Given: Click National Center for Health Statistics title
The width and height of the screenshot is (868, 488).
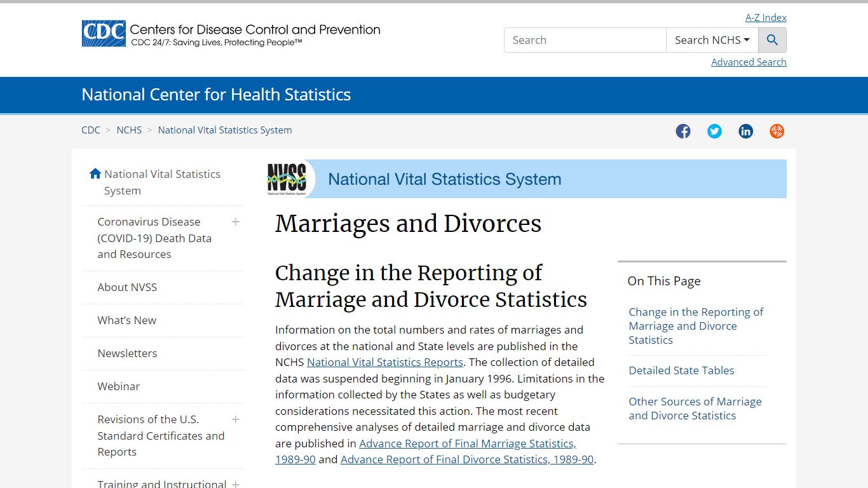Looking at the screenshot, I should tap(216, 95).
